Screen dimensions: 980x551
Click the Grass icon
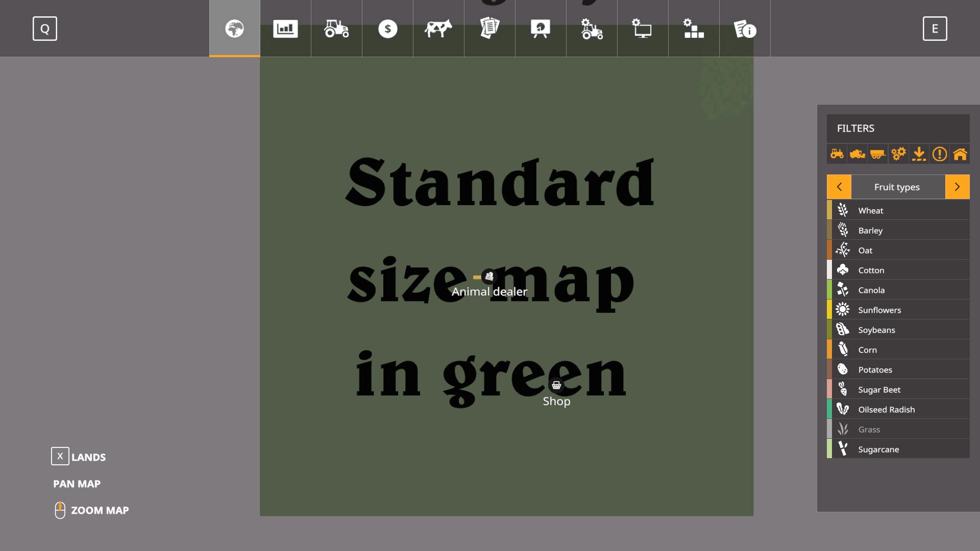click(x=843, y=429)
